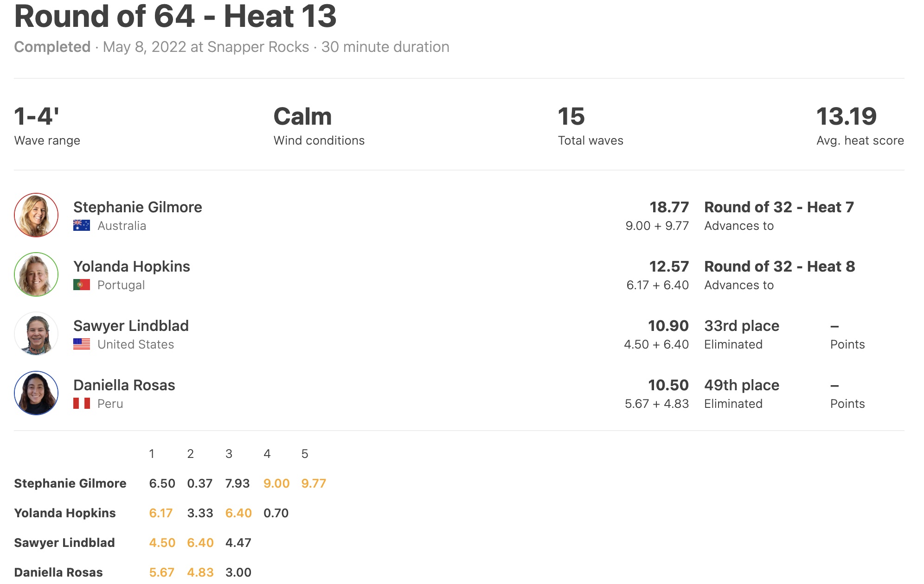Open Yolanda Hopkins' profile photo

click(36, 274)
